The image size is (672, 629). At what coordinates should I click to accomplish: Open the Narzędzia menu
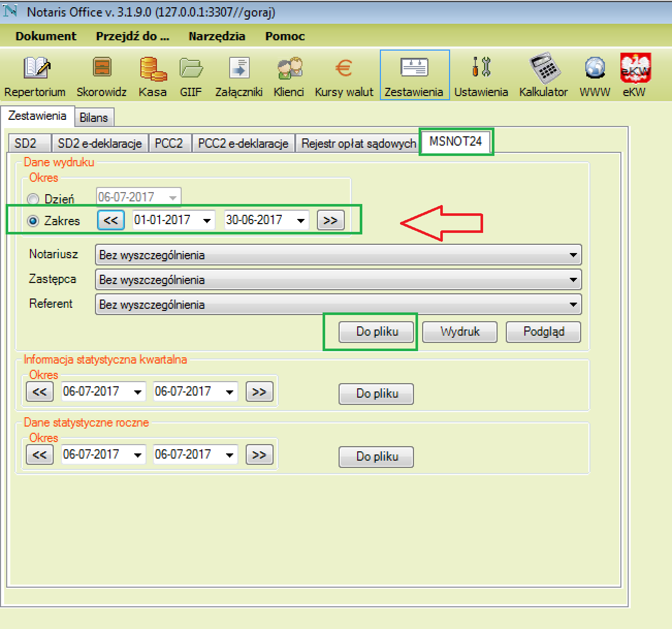tap(217, 36)
